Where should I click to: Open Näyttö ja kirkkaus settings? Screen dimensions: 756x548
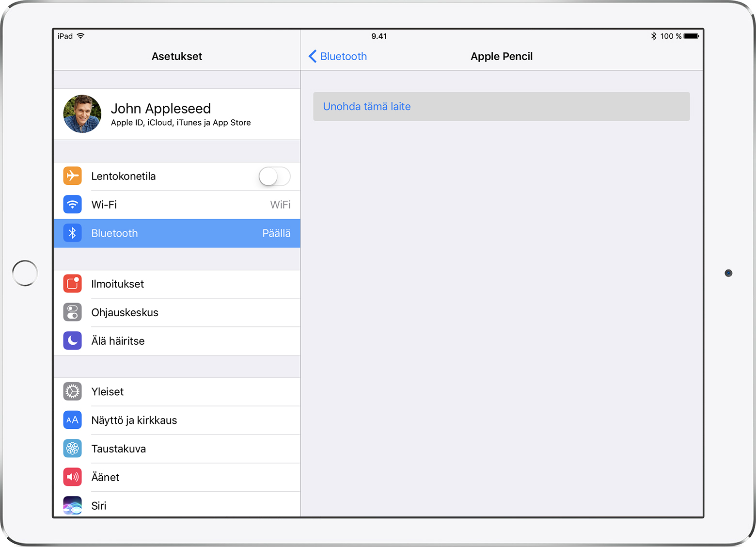pos(177,420)
